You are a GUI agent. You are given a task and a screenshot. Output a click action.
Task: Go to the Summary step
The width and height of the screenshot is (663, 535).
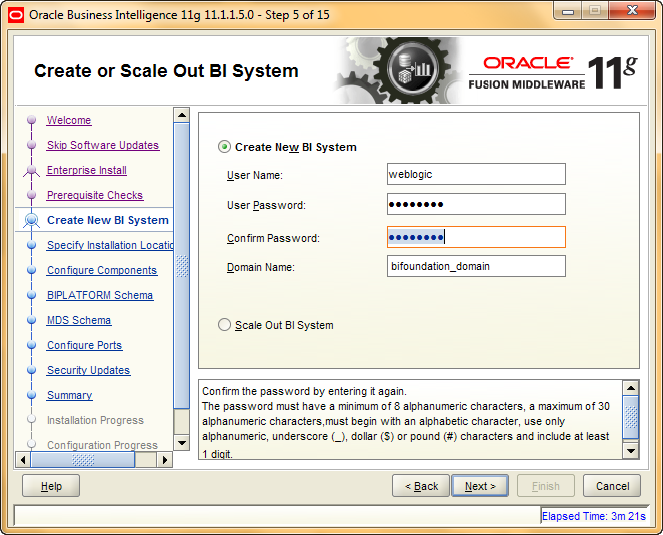[x=70, y=395]
